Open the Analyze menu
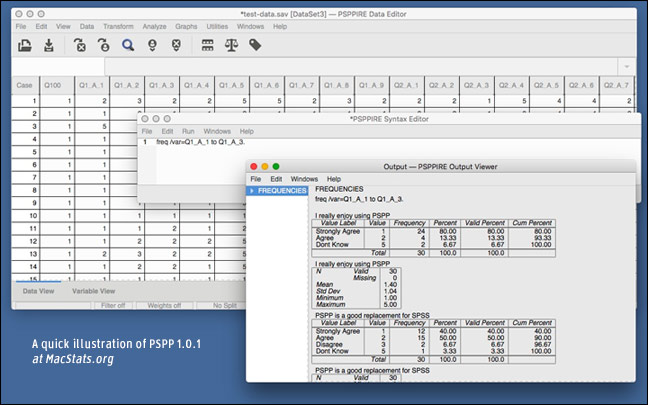The image size is (648, 405). [154, 26]
